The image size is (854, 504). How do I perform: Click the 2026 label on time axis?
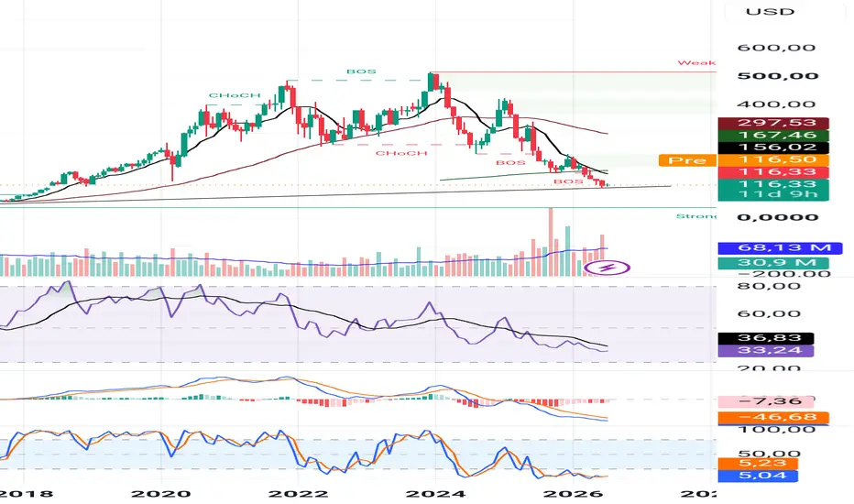tap(574, 494)
